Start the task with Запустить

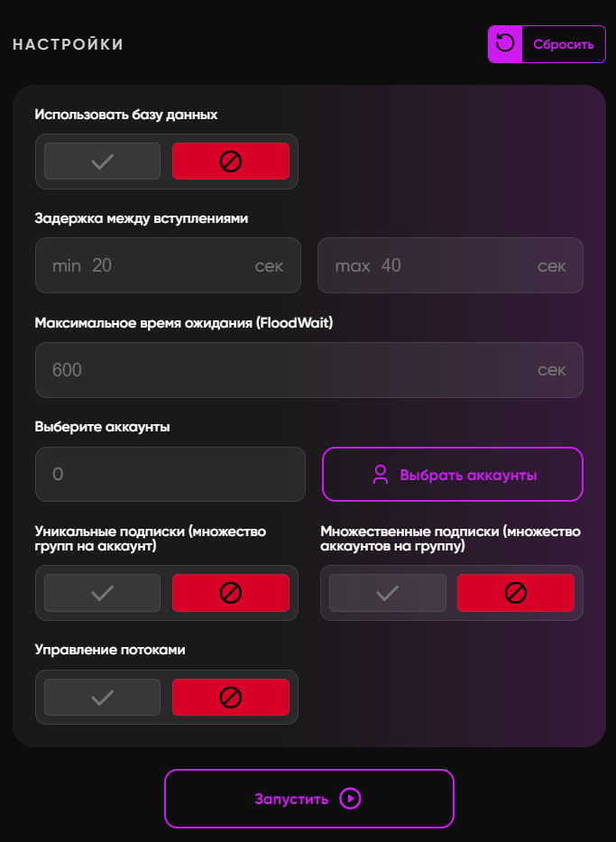coord(308,799)
